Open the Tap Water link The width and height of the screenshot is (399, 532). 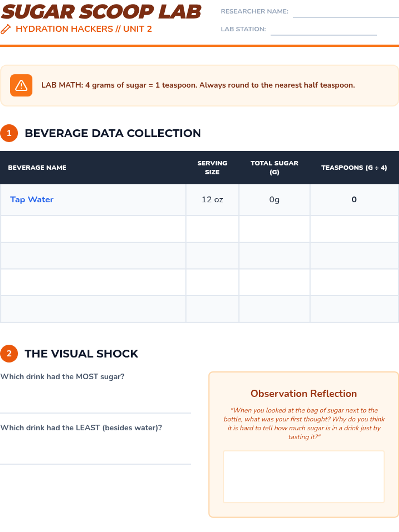pyautogui.click(x=32, y=199)
